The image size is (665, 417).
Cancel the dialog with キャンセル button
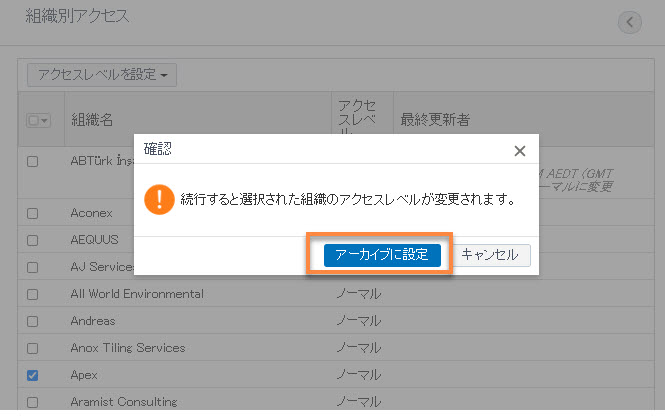[x=490, y=255]
